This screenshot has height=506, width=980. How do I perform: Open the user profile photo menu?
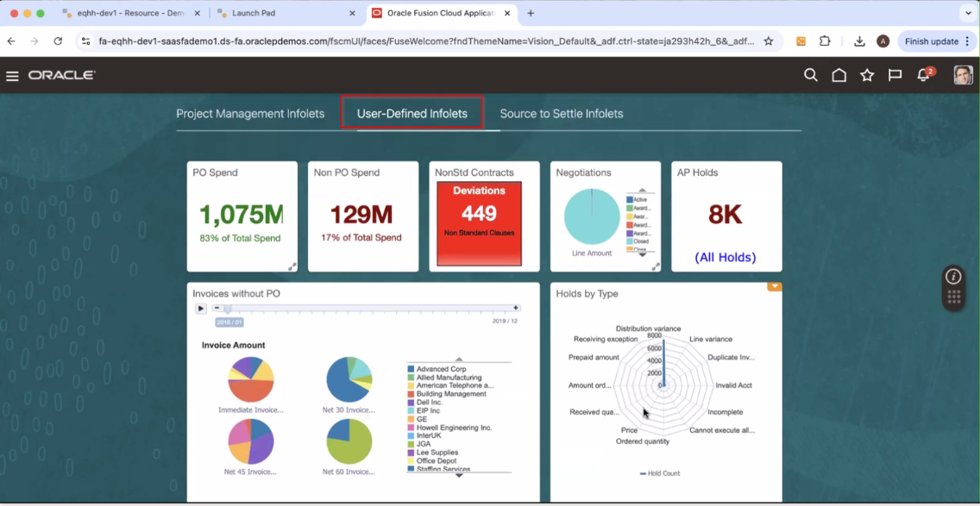click(963, 76)
